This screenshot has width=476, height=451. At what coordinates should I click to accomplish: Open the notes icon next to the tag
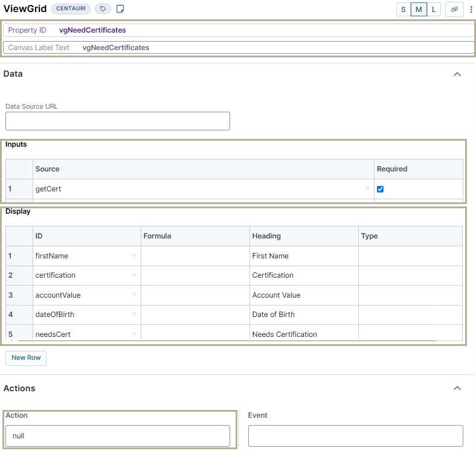pyautogui.click(x=120, y=9)
